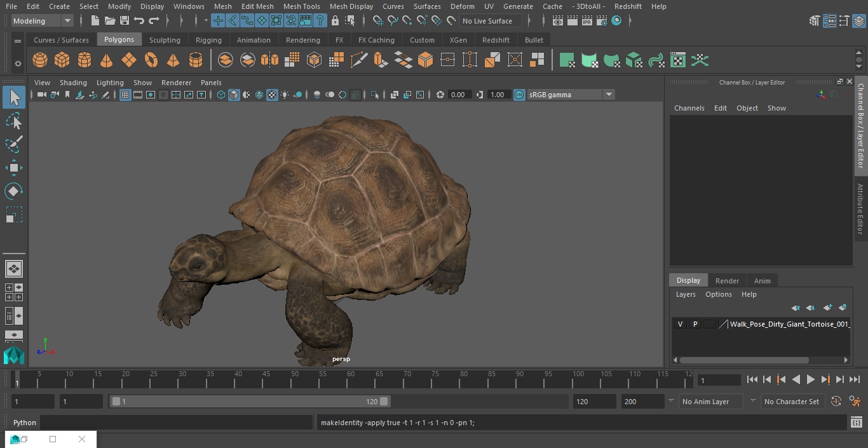Click the No Live Surface field
868x448 pixels.
[491, 21]
